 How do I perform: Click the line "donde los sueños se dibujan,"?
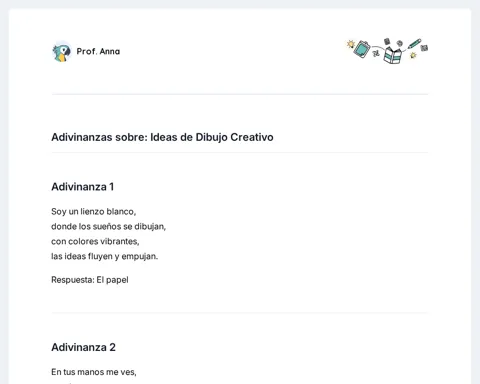109,226
